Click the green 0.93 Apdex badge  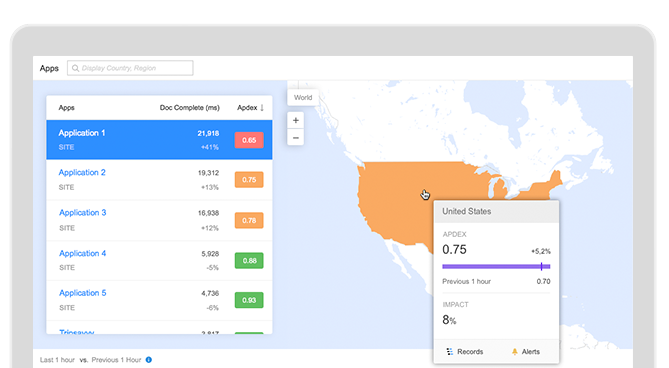pos(249,300)
